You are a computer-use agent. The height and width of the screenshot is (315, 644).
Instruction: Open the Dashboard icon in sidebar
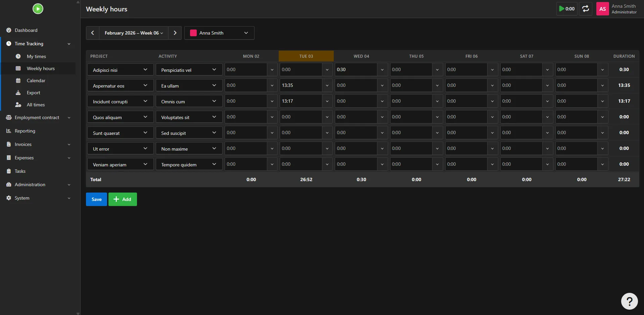tap(9, 30)
